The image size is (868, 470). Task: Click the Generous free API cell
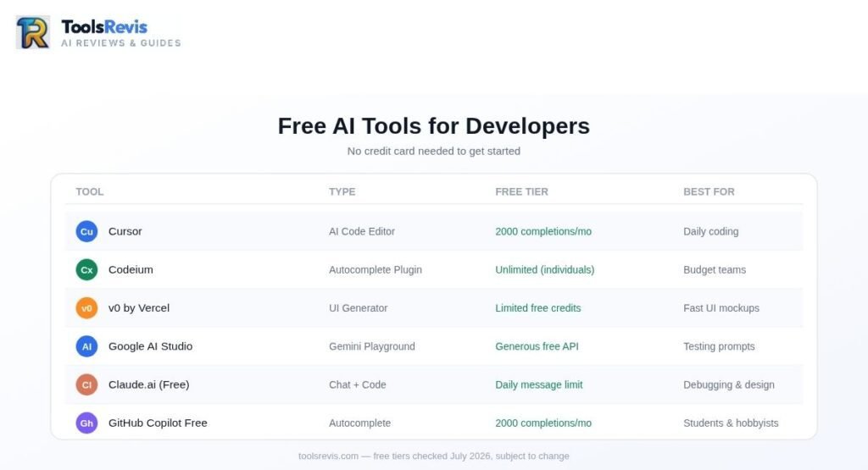pyautogui.click(x=537, y=346)
